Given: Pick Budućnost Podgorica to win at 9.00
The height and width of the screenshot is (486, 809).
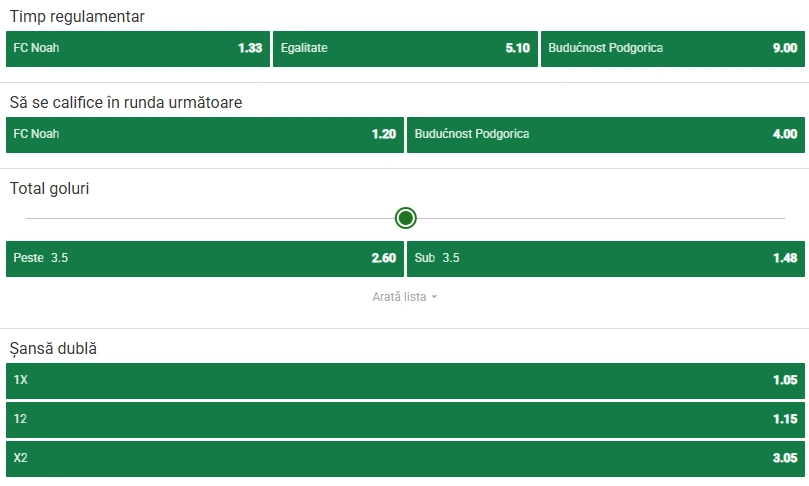Looking at the screenshot, I should coord(673,48).
